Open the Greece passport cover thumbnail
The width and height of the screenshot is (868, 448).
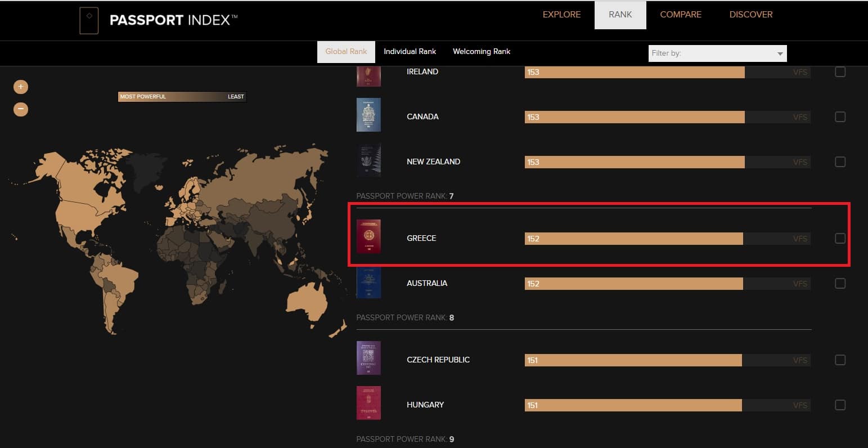(x=368, y=236)
